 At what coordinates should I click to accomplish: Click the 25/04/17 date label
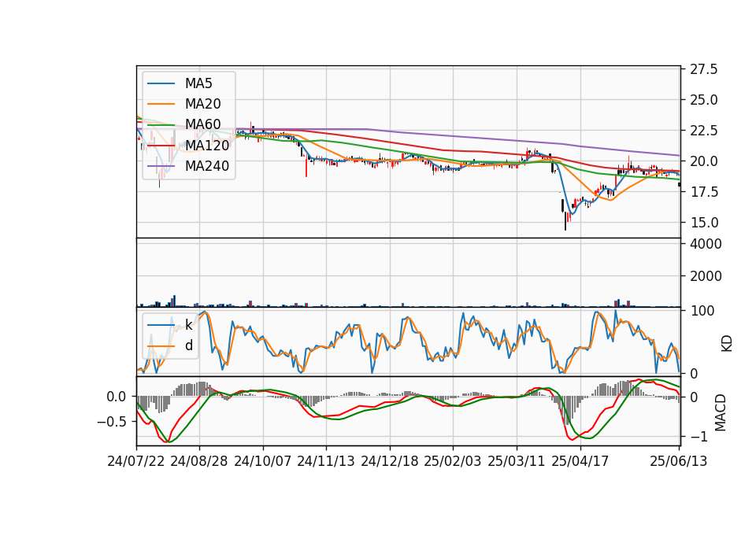coord(580,461)
